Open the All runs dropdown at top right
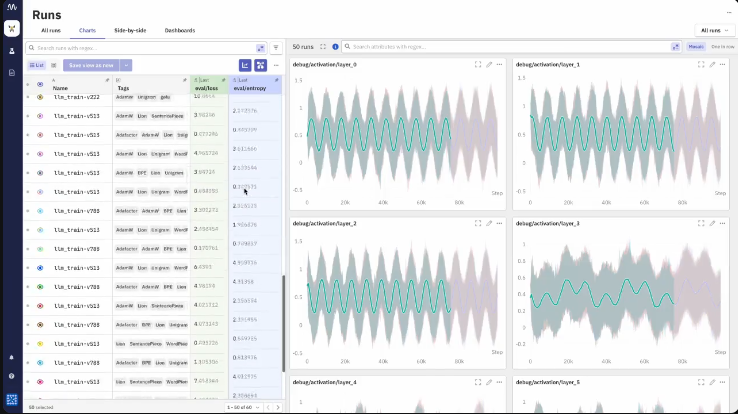The width and height of the screenshot is (738, 414). pos(715,30)
